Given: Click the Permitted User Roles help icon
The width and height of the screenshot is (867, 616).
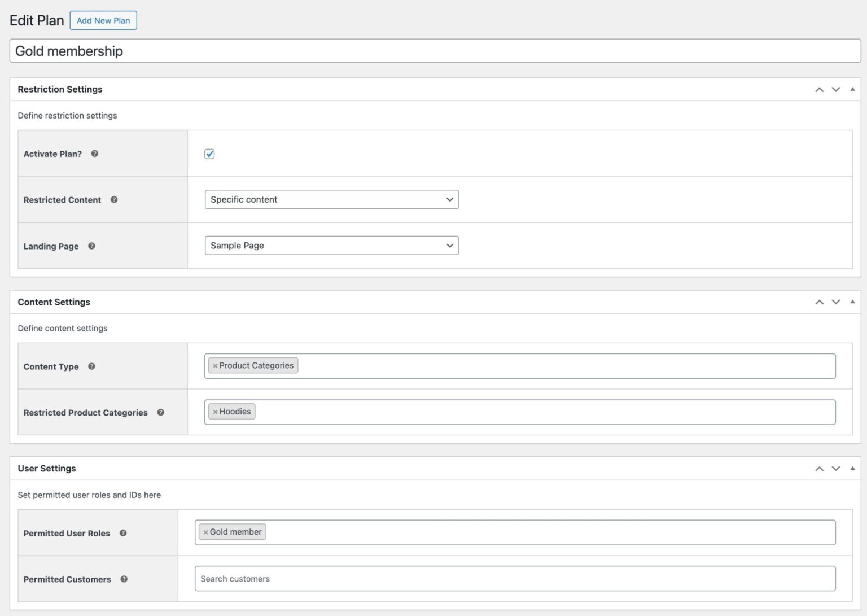Looking at the screenshot, I should pos(123,533).
